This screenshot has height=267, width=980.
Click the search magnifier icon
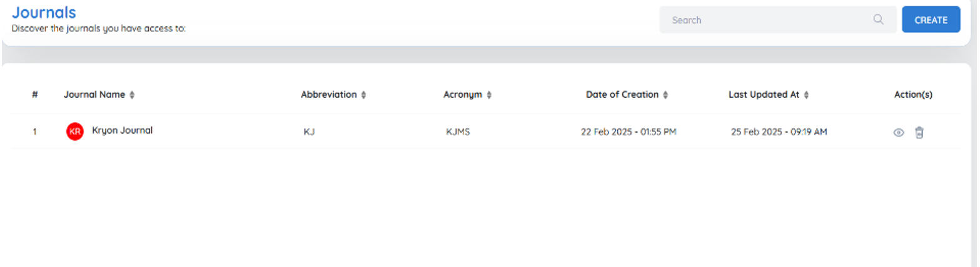point(879,19)
